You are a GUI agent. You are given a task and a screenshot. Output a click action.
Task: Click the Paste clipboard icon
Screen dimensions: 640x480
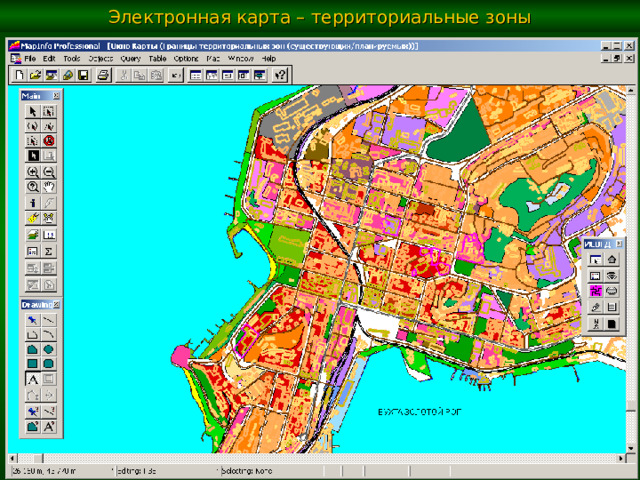156,75
